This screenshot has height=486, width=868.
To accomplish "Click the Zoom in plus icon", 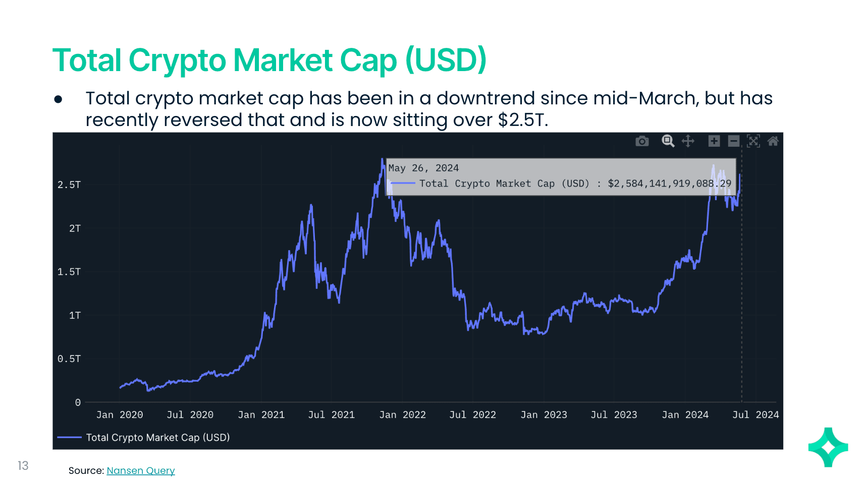I will (714, 141).
